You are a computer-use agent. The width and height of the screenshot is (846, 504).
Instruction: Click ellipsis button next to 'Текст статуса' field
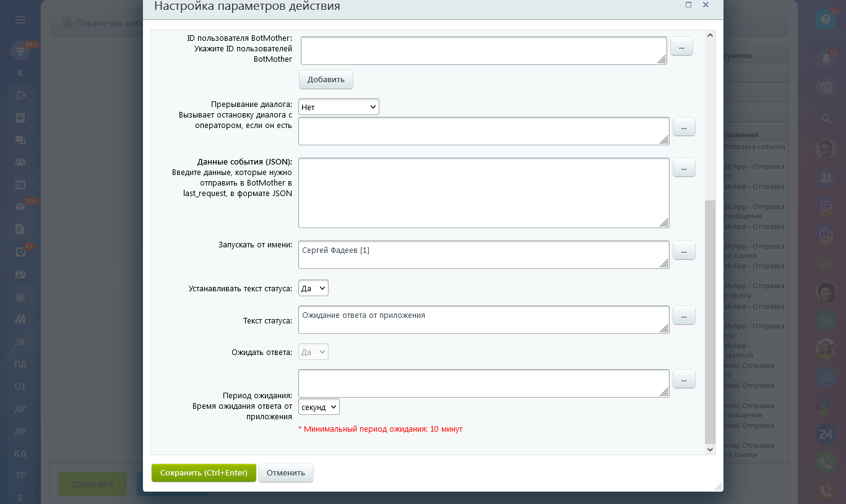tap(684, 315)
